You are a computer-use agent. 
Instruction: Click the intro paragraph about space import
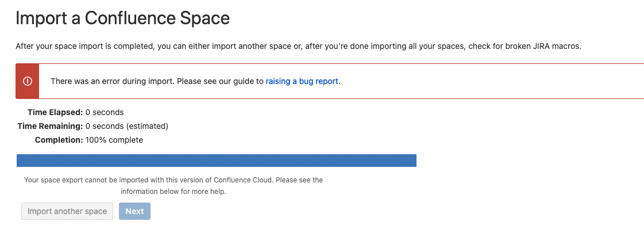299,46
